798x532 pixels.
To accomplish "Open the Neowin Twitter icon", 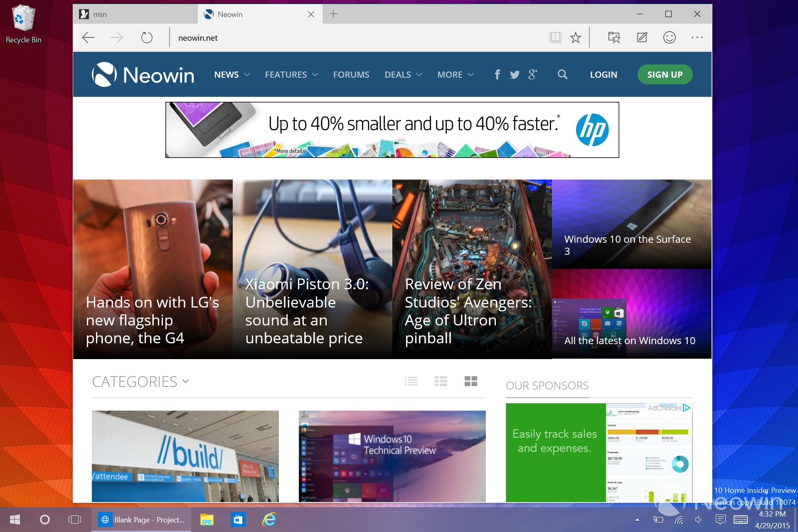I will coord(515,74).
